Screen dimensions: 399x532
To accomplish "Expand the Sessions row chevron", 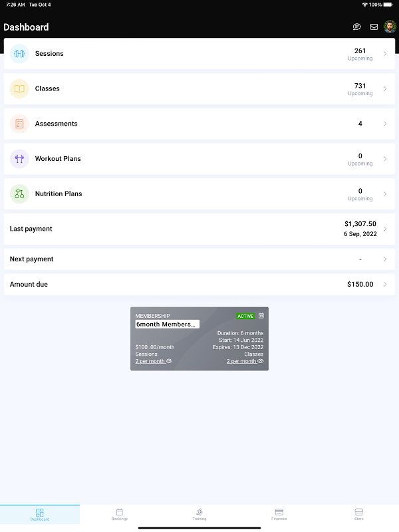I will click(x=385, y=54).
